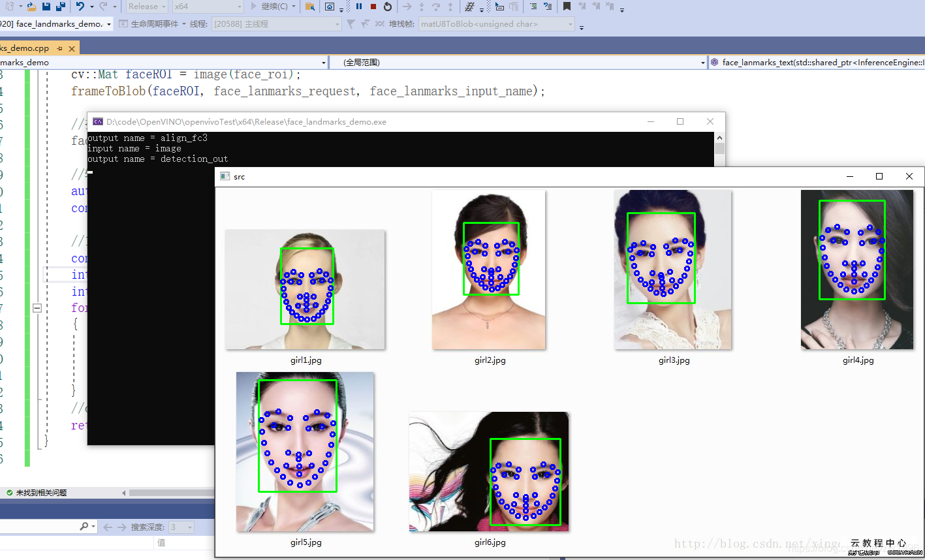This screenshot has width=925, height=560.
Task: Click console line 'input name = image'
Action: (134, 148)
